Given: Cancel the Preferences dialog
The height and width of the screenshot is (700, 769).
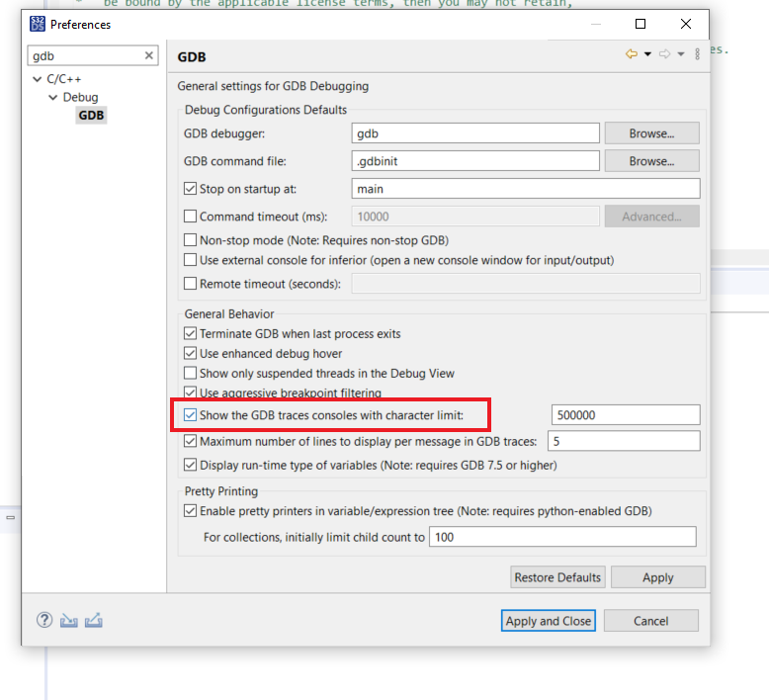Looking at the screenshot, I should [651, 621].
